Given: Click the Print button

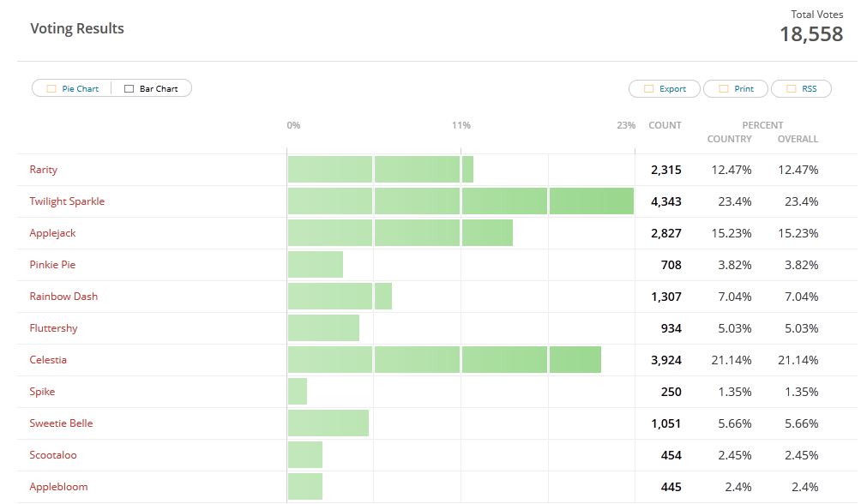Looking at the screenshot, I should tap(736, 88).
